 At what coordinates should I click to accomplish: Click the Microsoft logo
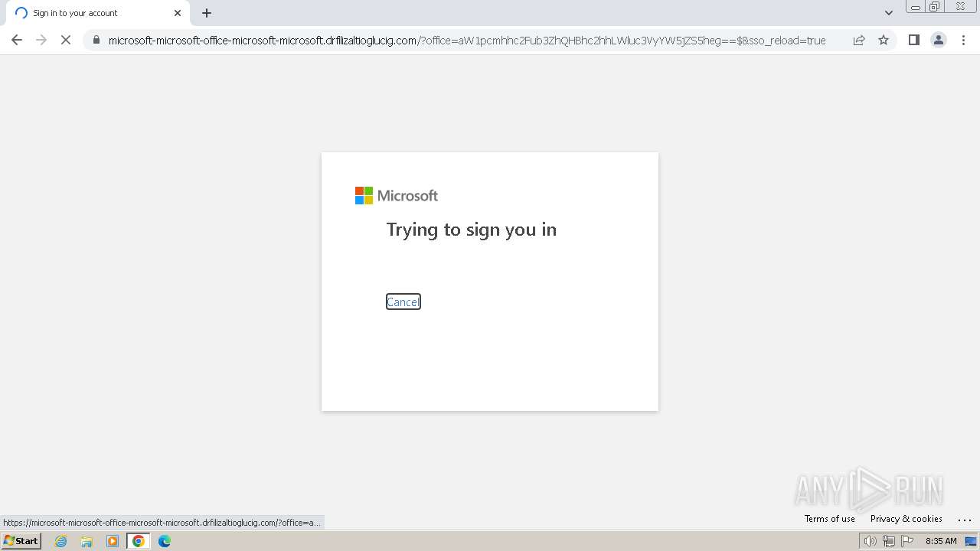[396, 196]
